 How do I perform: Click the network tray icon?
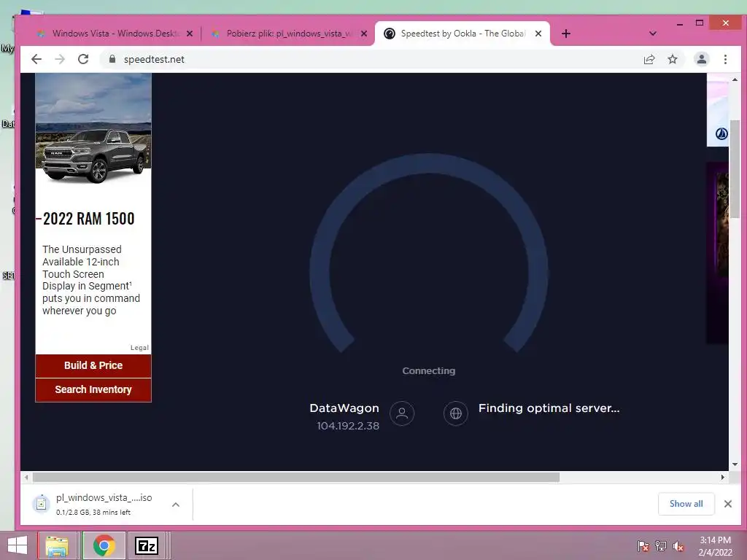point(661,545)
